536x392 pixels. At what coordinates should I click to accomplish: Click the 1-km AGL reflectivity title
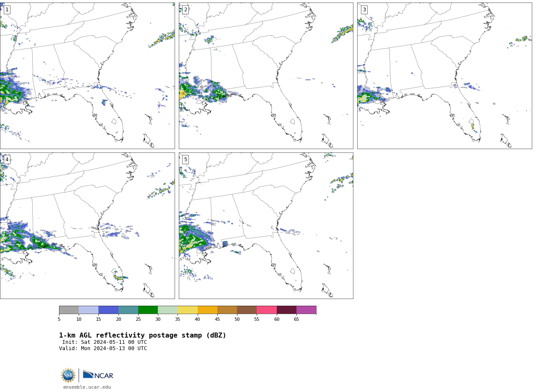pos(142,335)
